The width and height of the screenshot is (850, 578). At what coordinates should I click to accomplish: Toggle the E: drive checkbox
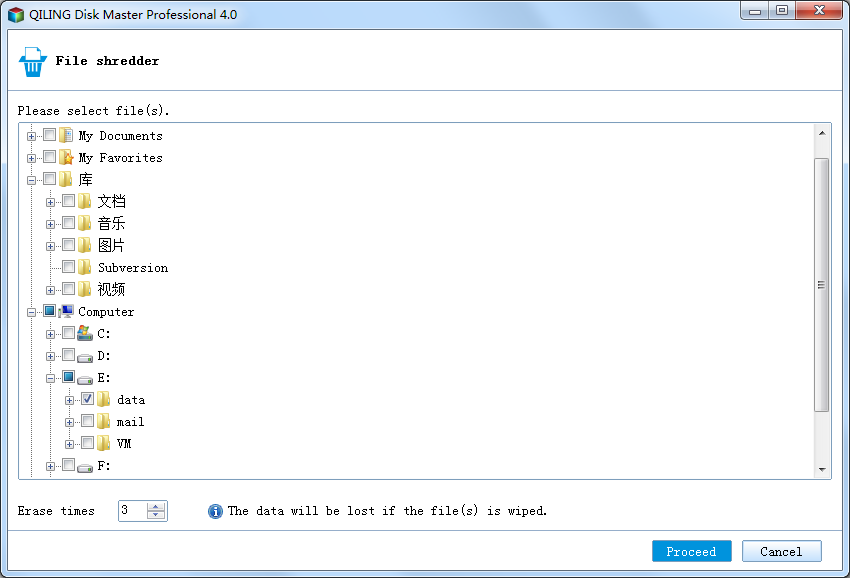pos(68,376)
